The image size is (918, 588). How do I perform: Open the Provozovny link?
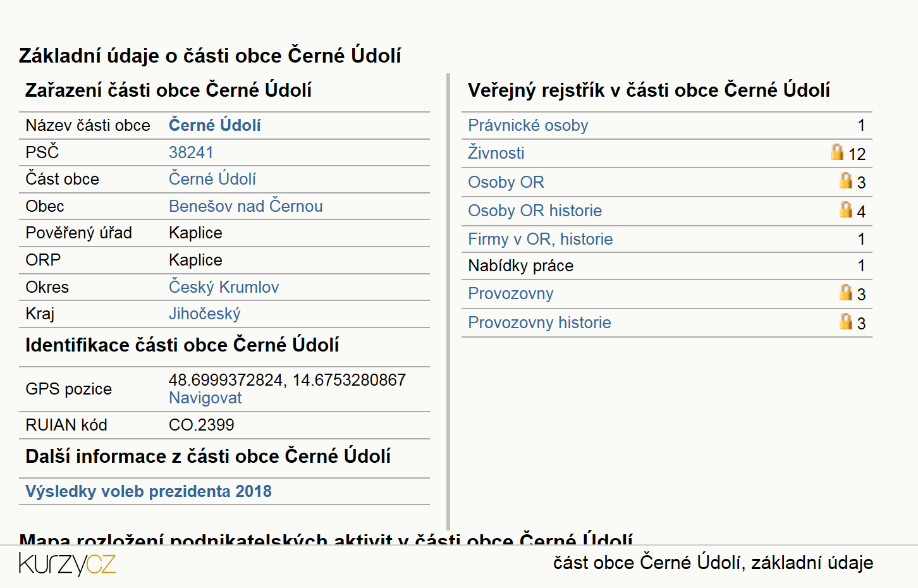(510, 293)
